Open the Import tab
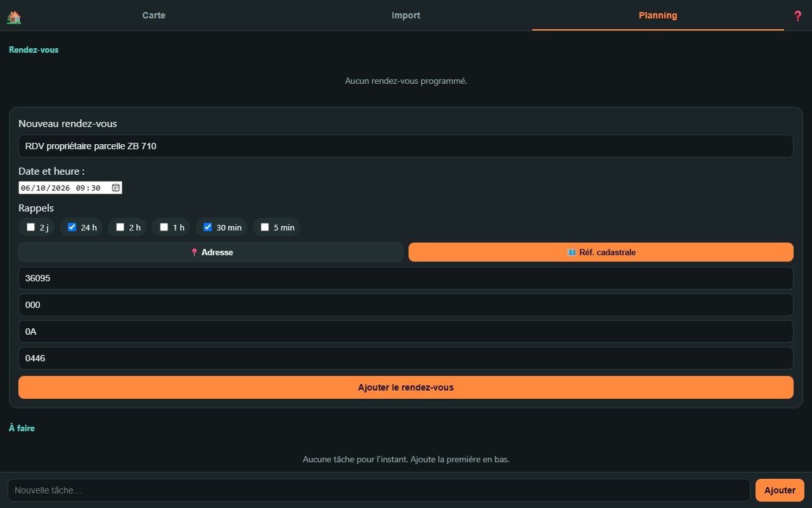Image resolution: width=812 pixels, height=508 pixels. click(406, 15)
